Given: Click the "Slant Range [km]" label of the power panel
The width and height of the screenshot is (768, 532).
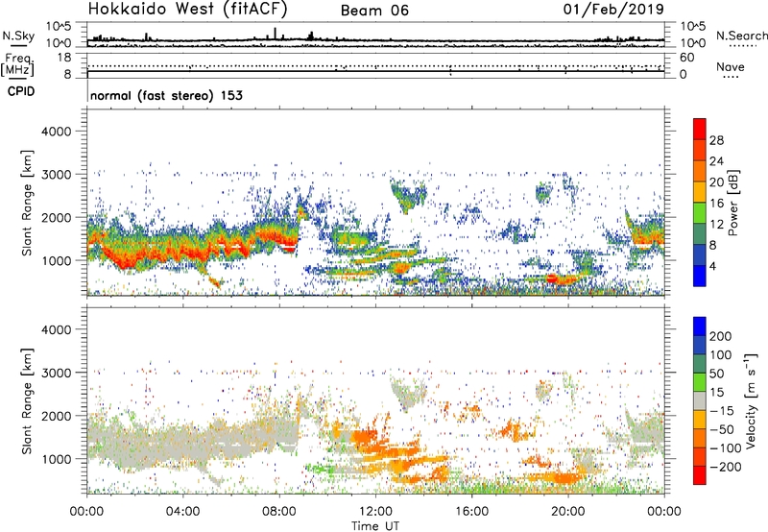Looking at the screenshot, I should pos(27,203).
